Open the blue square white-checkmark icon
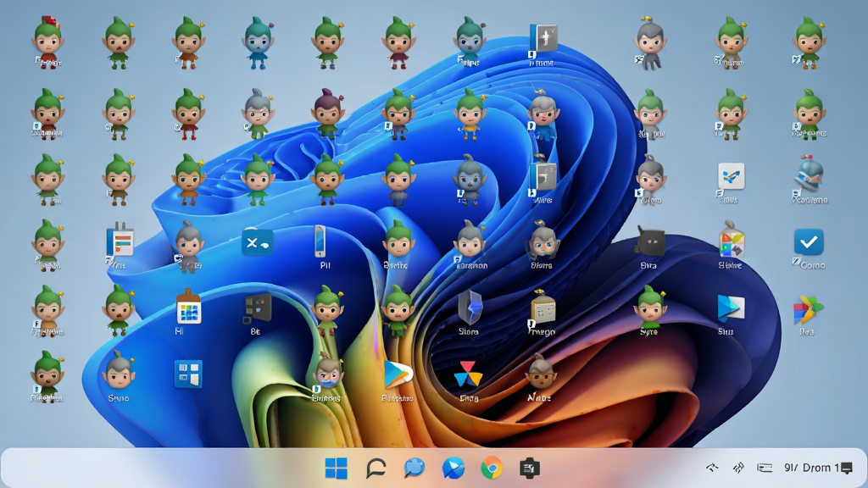The image size is (868, 488). 809,241
